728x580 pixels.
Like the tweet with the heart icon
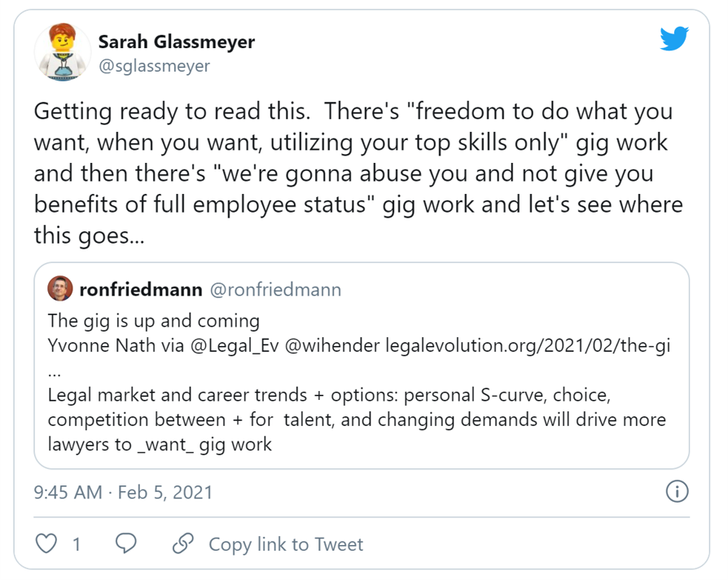pyautogui.click(x=46, y=543)
